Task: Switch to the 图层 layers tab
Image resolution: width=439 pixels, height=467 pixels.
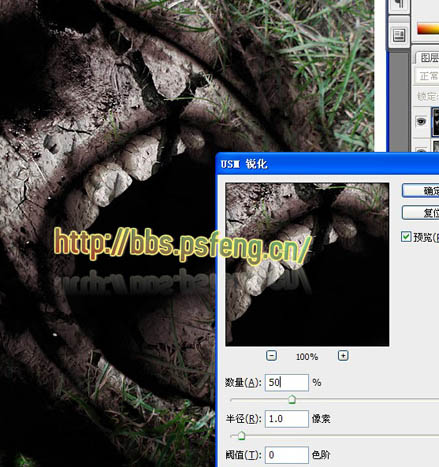Action: click(429, 58)
